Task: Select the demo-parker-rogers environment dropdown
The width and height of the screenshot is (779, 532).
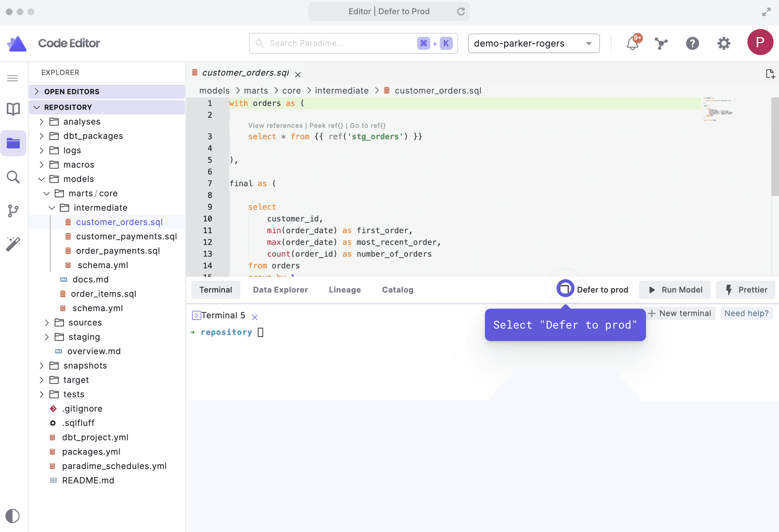Action: pos(533,43)
